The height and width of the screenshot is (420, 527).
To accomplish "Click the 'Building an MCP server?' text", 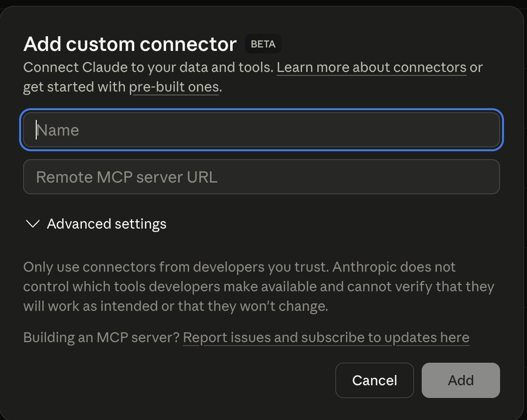I will [x=102, y=337].
